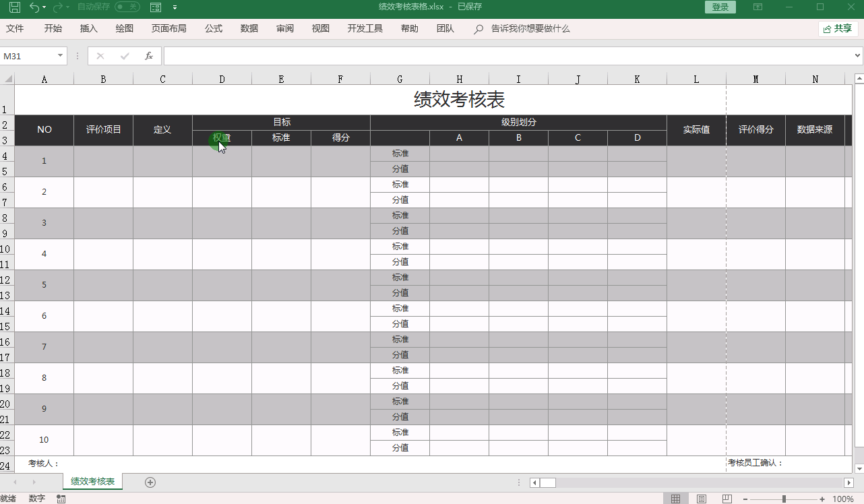864x504 pixels.
Task: Open the 公式 ribbon tab
Action: tap(214, 28)
